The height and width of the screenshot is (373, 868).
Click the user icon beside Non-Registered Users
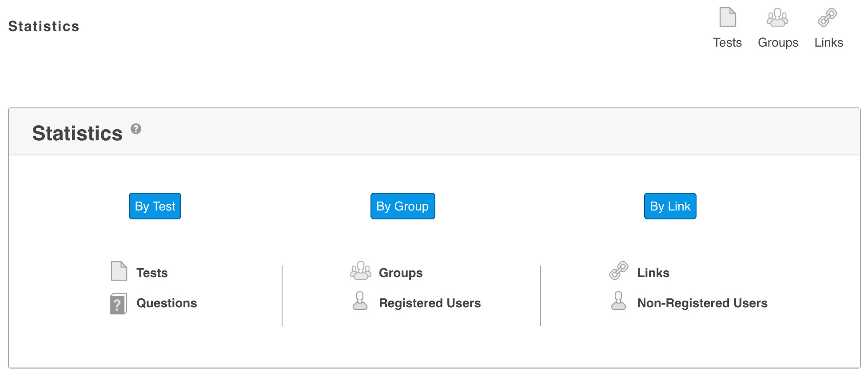pyautogui.click(x=618, y=301)
